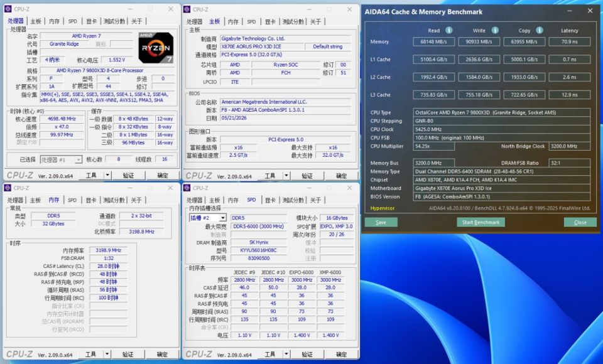
Task: Open 处理器 tab in the SPD window
Action: (x=194, y=200)
